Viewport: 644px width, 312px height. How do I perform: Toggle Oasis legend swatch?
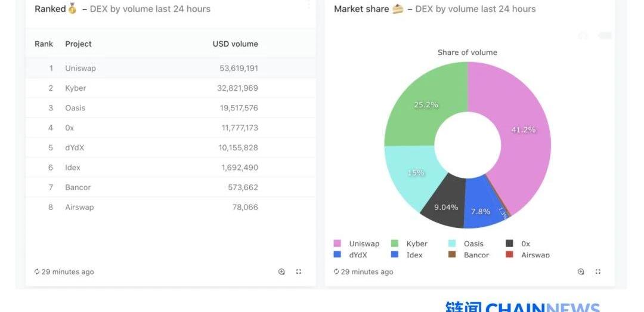(x=452, y=243)
